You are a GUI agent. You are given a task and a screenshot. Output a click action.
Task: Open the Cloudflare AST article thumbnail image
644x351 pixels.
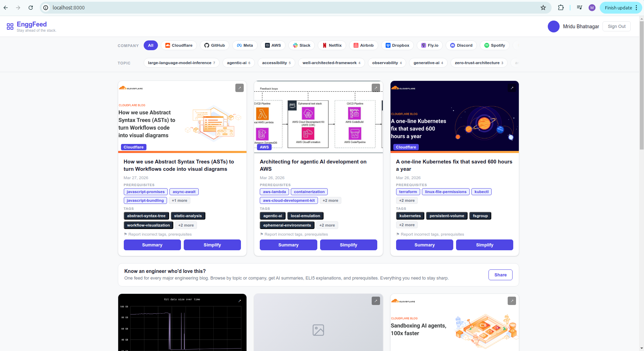(182, 117)
